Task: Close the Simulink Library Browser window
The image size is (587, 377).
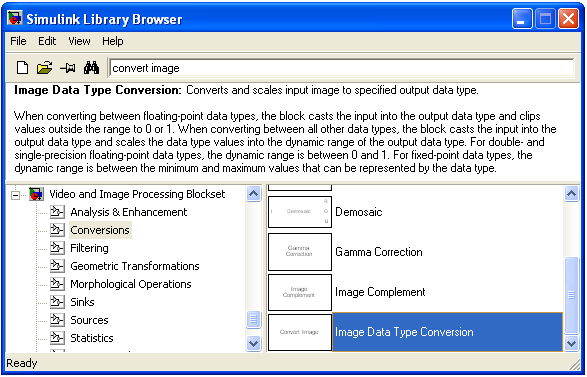Action: point(568,19)
